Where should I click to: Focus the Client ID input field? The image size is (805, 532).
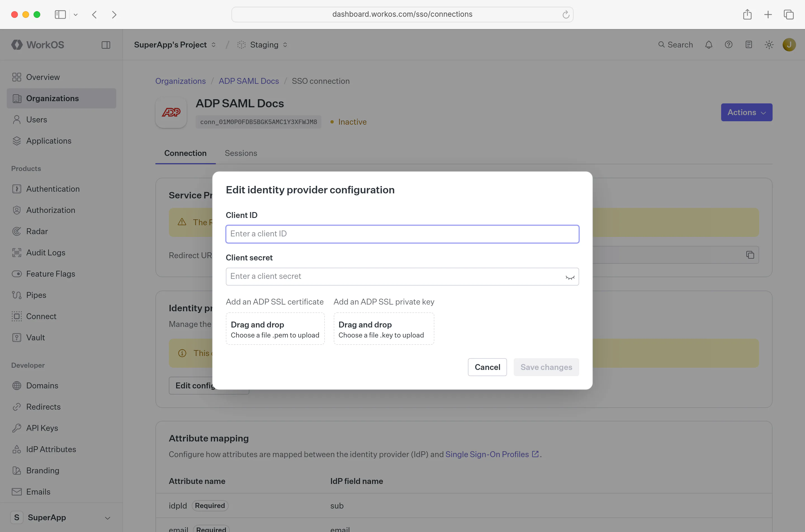click(x=402, y=234)
